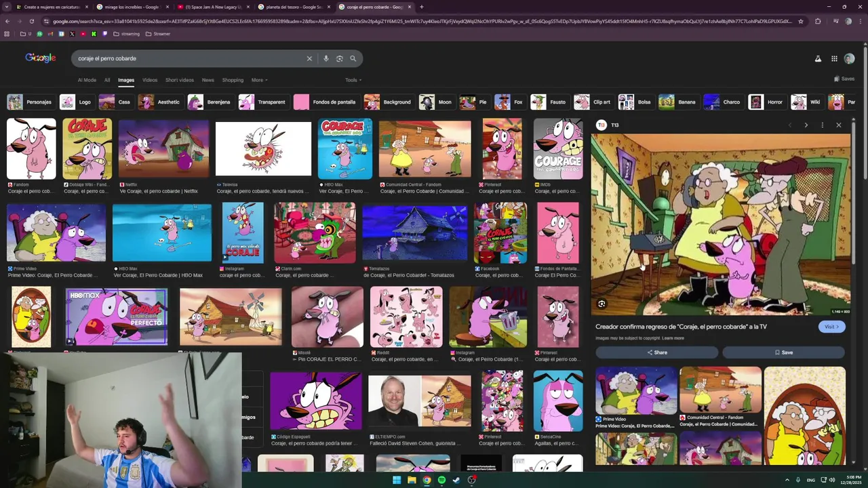
Task: Open the large T13 preview image
Action: coord(720,224)
